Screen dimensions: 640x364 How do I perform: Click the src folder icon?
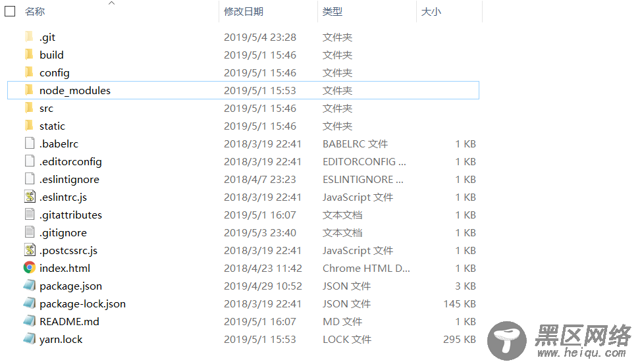pyautogui.click(x=29, y=108)
